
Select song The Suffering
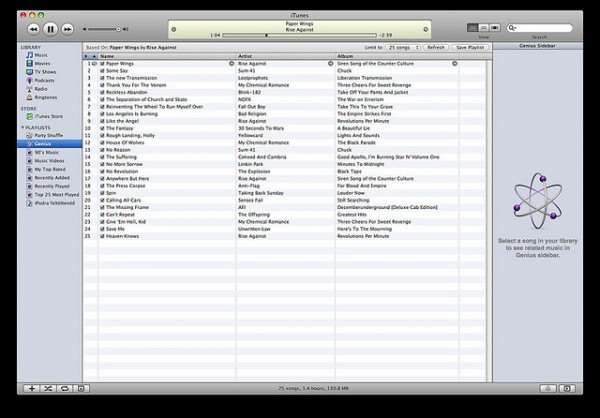tap(121, 157)
